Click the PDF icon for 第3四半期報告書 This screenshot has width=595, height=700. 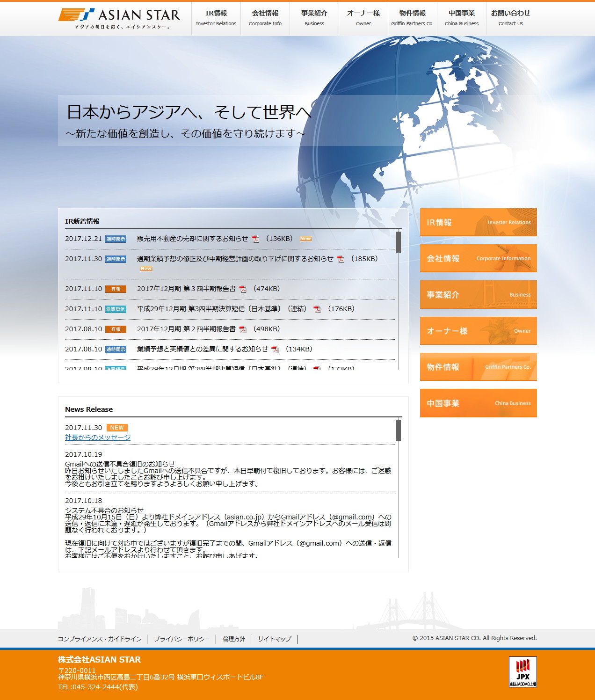pos(243,289)
